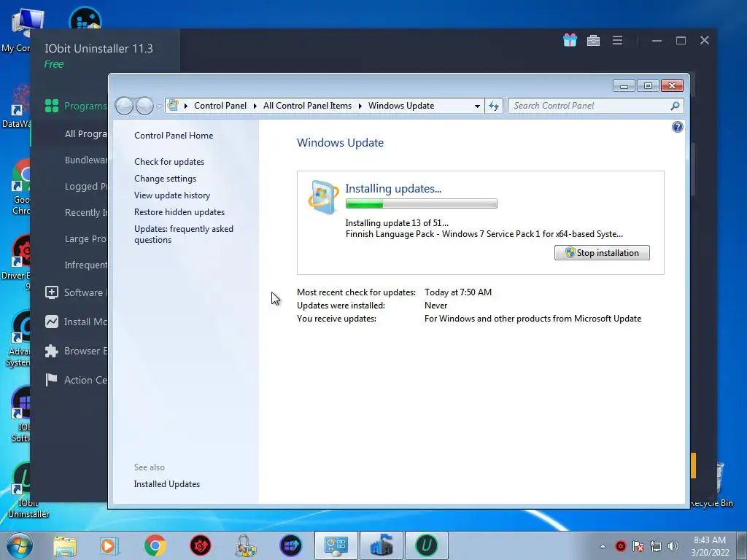
Task: Expand the arrow before Control Panel breadcrumb
Action: (186, 106)
